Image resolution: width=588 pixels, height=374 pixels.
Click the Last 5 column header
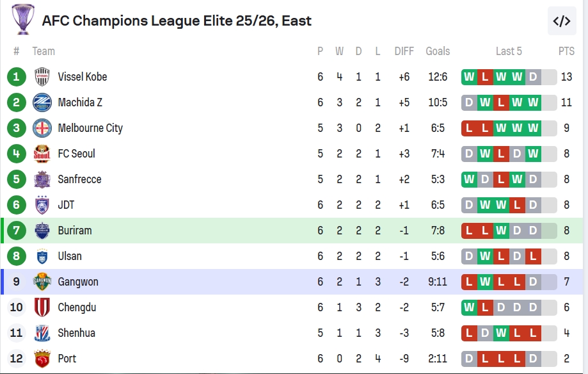(x=509, y=51)
